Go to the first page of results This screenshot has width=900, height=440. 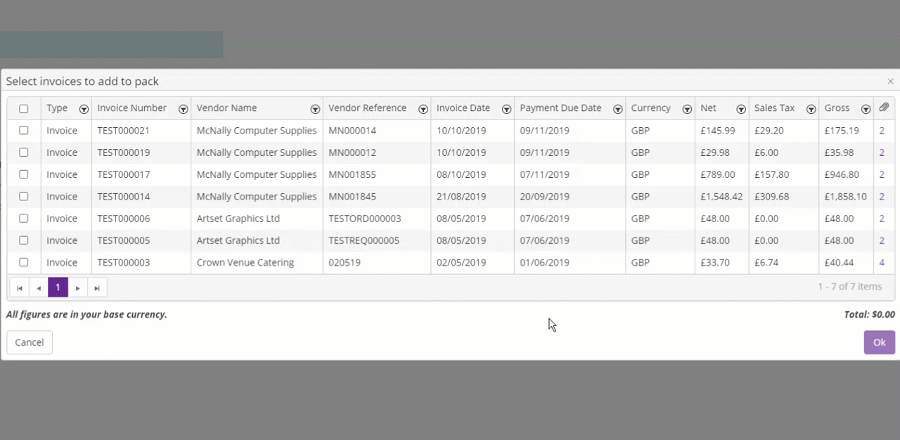tap(20, 287)
